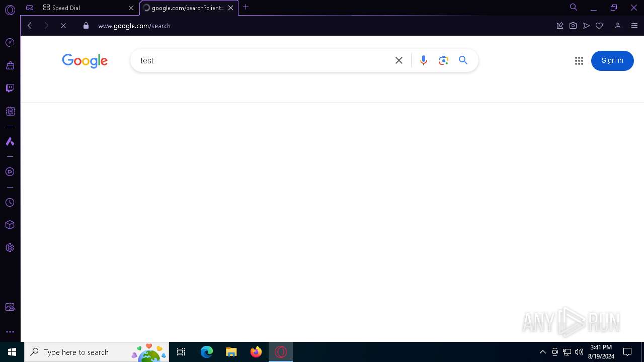Go to Google homepage via logo

point(85,61)
